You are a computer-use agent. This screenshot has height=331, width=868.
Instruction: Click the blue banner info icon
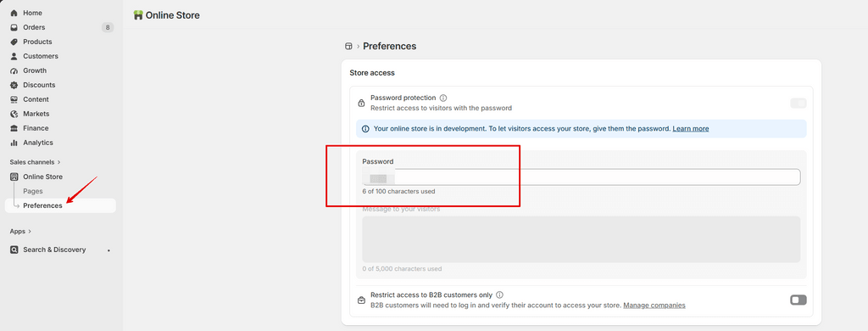[x=365, y=129]
